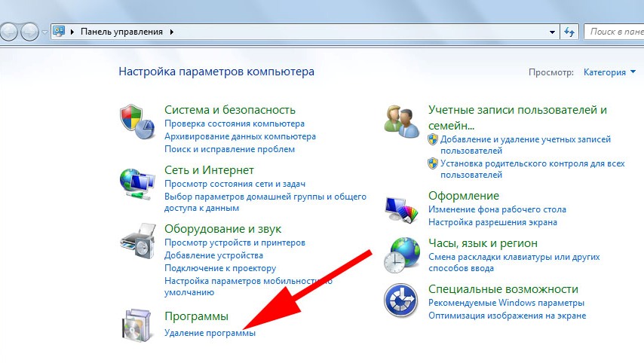Click the Back navigation arrow button

8,32
